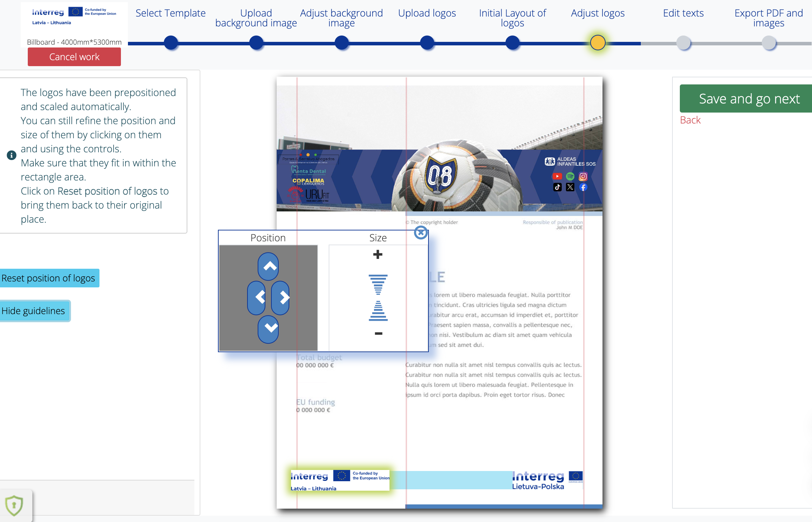Open the Upload logos step

pyautogui.click(x=427, y=13)
